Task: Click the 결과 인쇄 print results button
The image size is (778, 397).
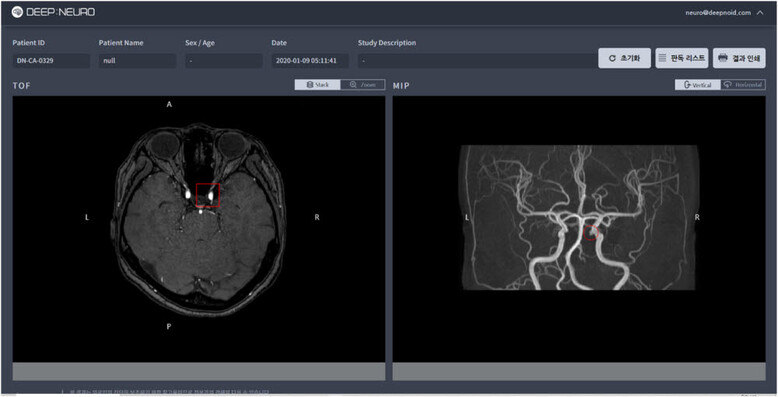Action: click(739, 58)
